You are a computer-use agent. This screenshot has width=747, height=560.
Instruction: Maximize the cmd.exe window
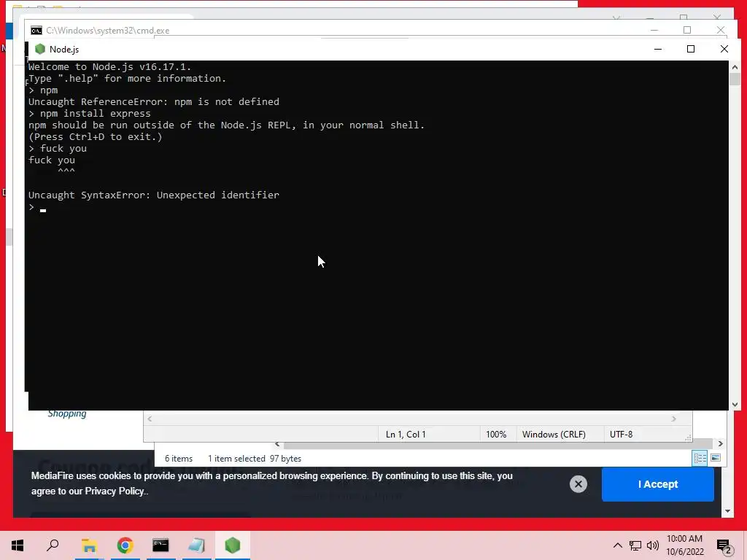(687, 30)
